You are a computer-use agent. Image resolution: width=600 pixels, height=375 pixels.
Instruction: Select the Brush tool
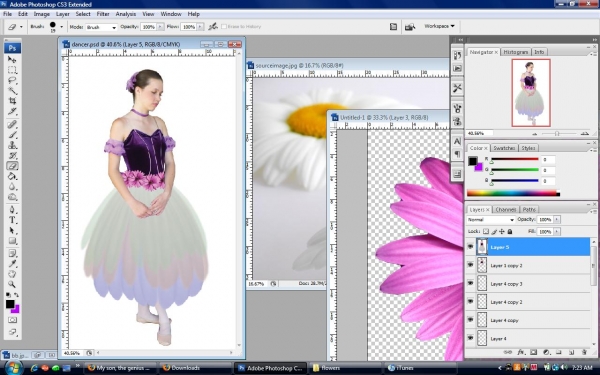tap(12, 135)
